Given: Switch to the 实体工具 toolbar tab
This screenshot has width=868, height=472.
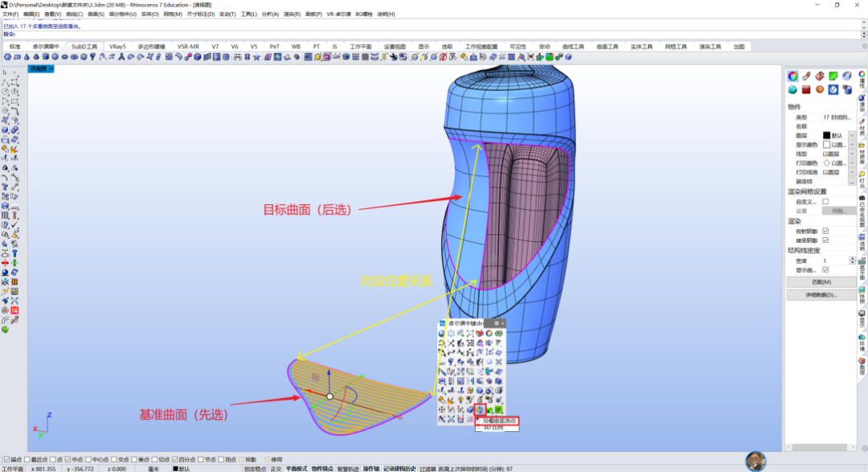Looking at the screenshot, I should (641, 47).
